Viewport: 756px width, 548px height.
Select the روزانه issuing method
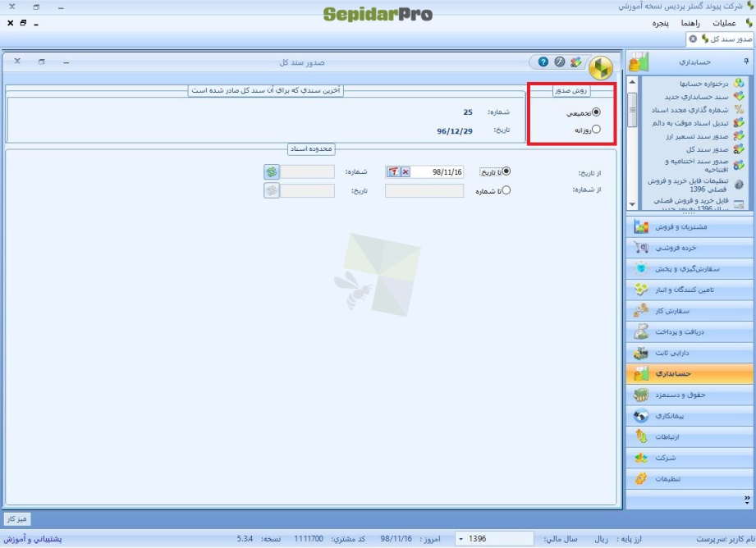pyautogui.click(x=597, y=129)
